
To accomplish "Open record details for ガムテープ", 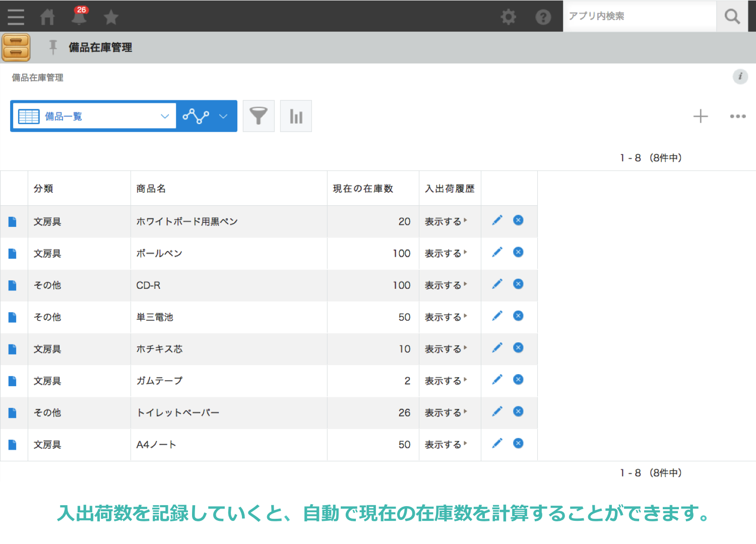I will pos(13,381).
